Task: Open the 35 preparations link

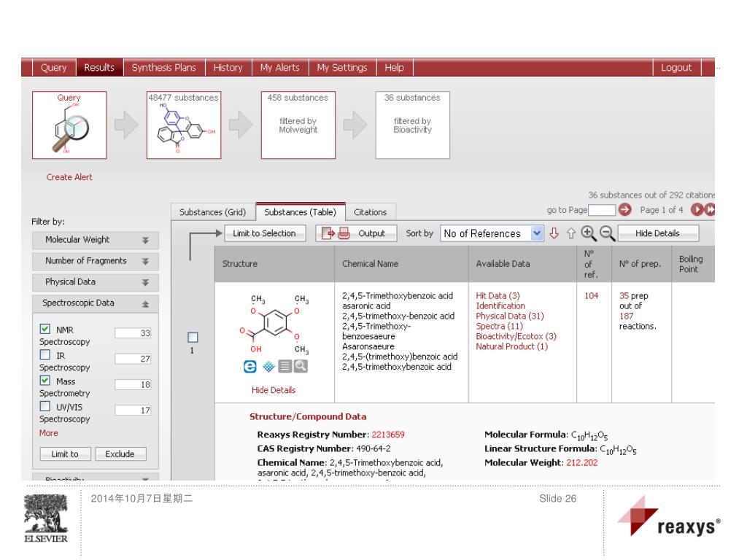Action: 624,296
